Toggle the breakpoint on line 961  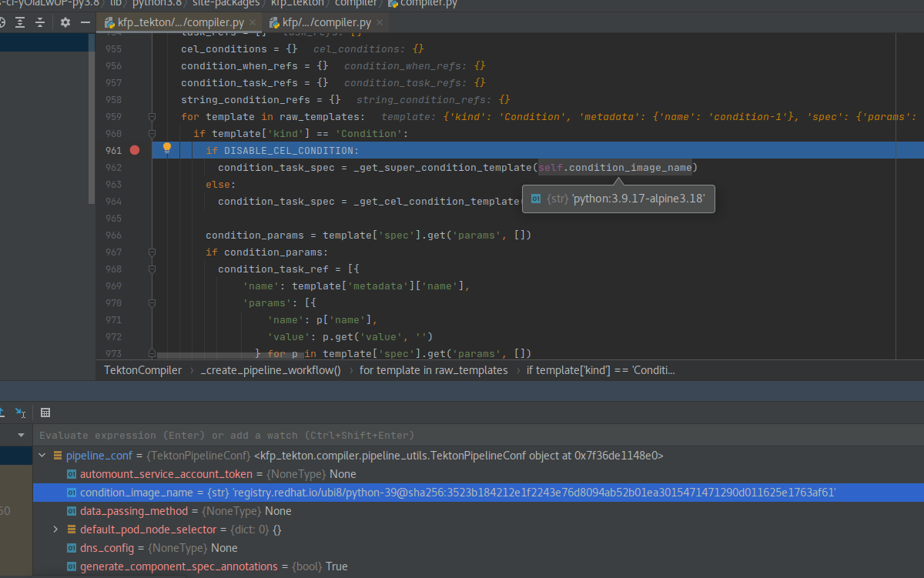(135, 150)
